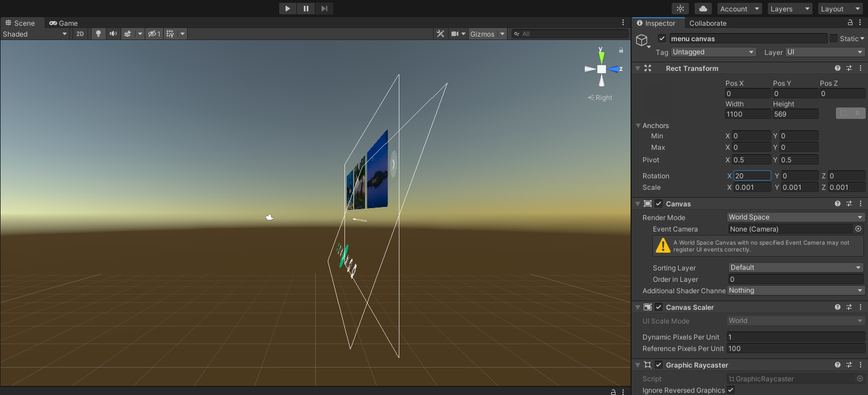The width and height of the screenshot is (868, 395).
Task: Toggle scene audio with the speaker icon
Action: (x=113, y=34)
